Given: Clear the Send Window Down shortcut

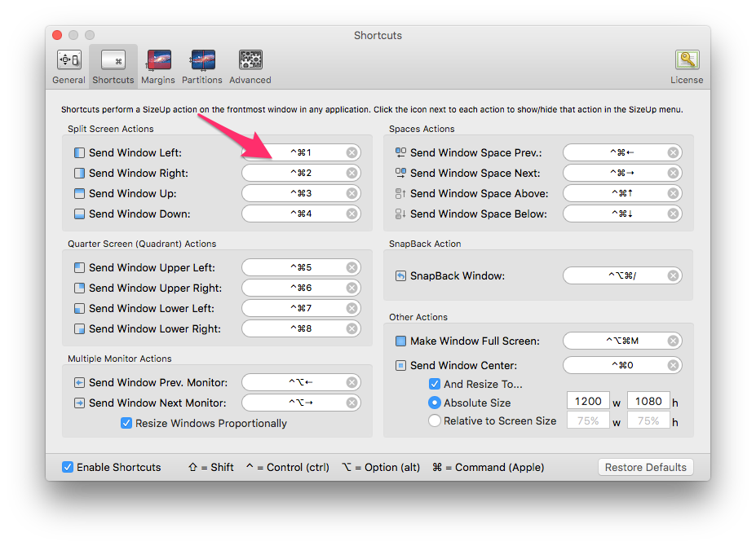Looking at the screenshot, I should tap(352, 214).
